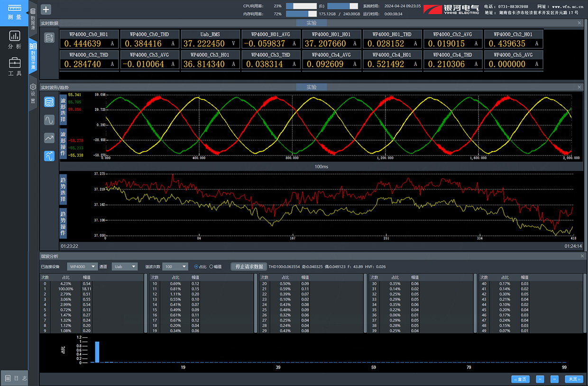Select the sine wave icon in waveform panel
The width and height of the screenshot is (588, 386).
click(49, 120)
